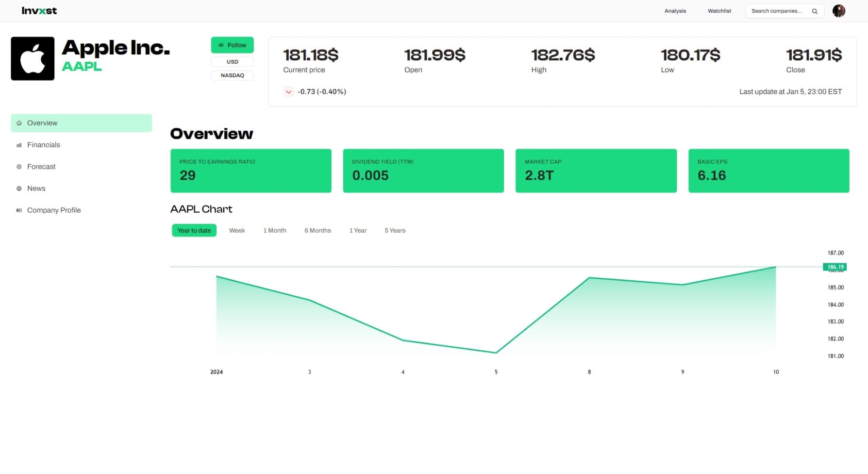Click the Company Profile card icon
Viewport: 868px width, 474px height.
19,210
